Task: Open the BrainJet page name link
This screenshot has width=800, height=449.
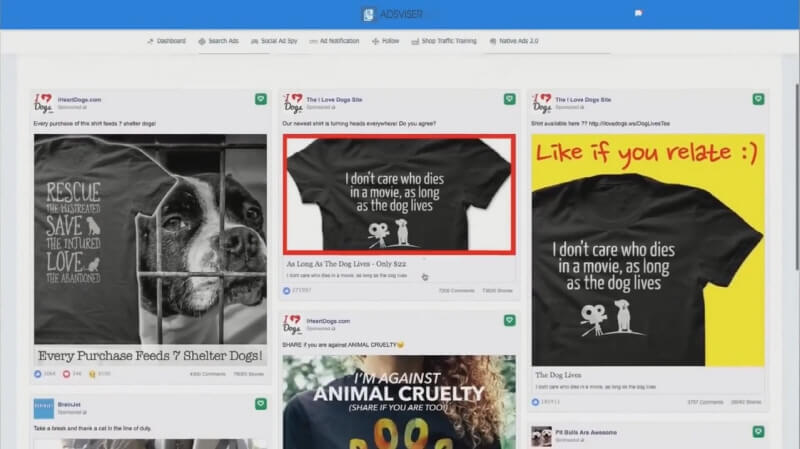Action: tap(69, 405)
